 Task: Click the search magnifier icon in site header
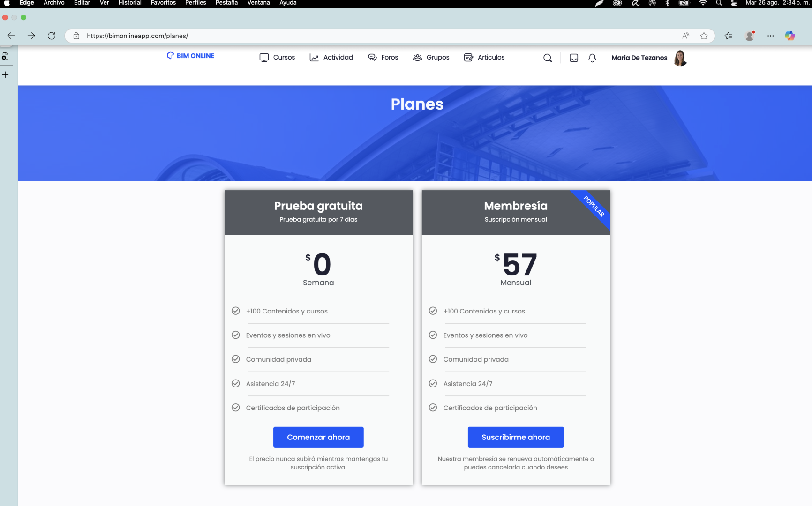tap(547, 58)
